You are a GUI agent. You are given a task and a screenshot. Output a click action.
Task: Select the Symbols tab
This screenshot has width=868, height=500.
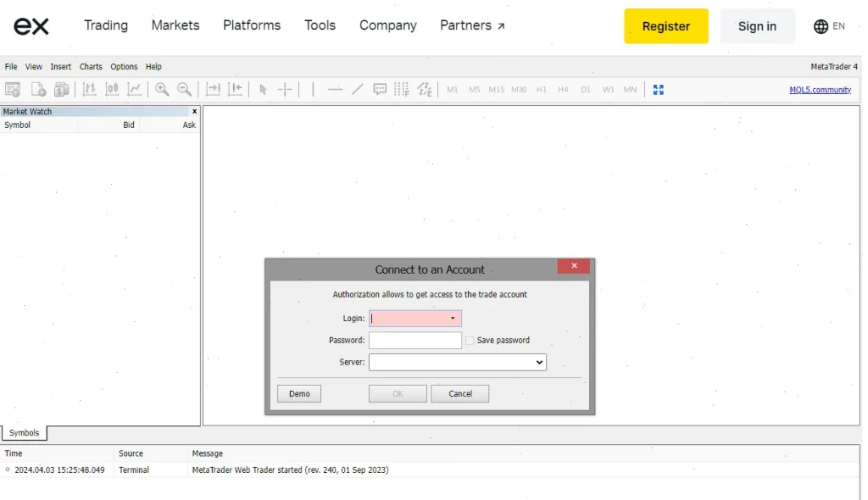click(x=24, y=433)
